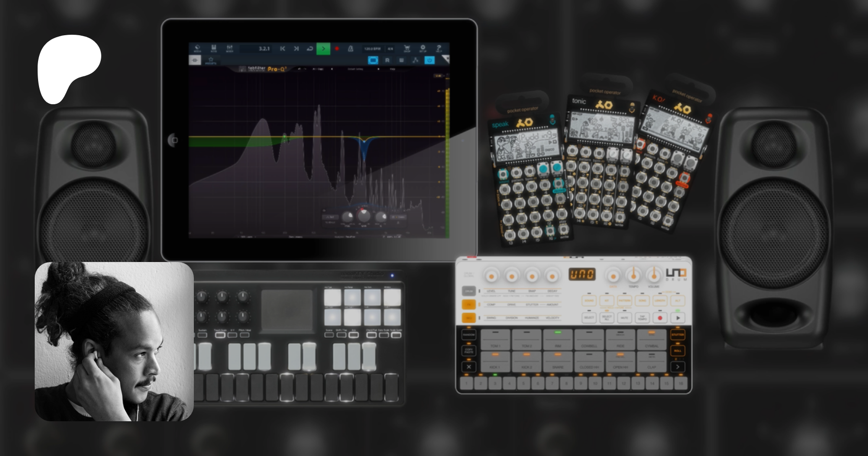Viewport: 868px width, 456px height.
Task: Open the Keys piano icon
Action: click(x=214, y=49)
